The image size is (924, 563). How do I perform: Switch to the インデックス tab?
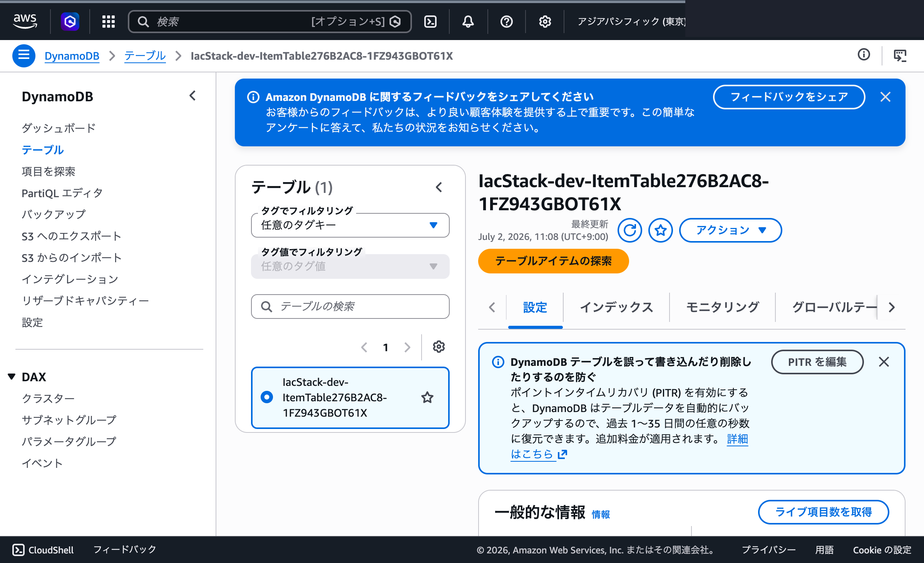[x=616, y=307]
